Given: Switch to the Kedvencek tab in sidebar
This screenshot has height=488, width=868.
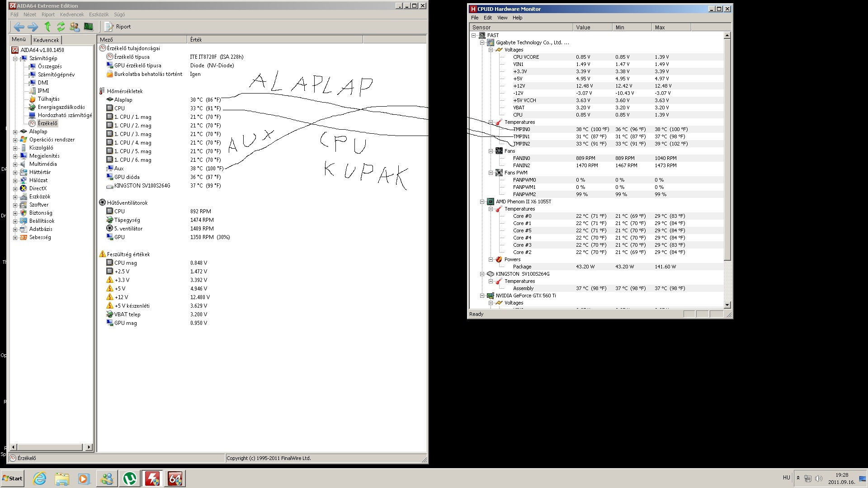Looking at the screenshot, I should click(x=46, y=40).
